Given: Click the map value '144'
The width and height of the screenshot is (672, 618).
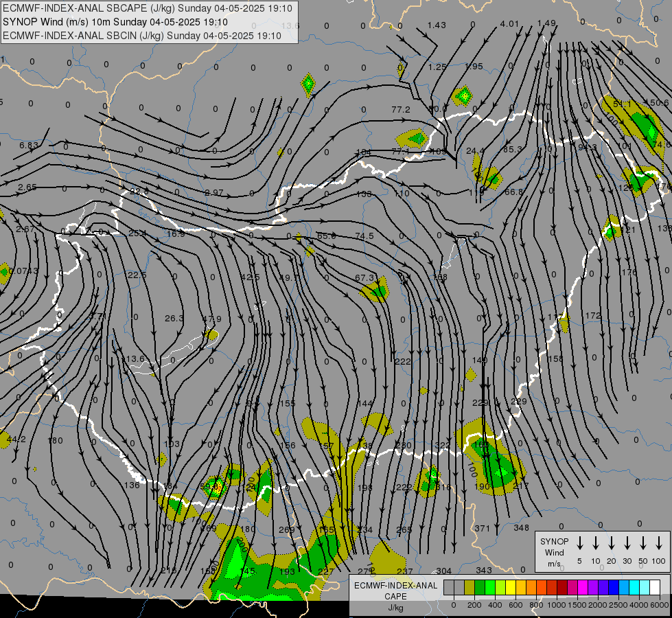Looking at the screenshot, I should 364,403.
